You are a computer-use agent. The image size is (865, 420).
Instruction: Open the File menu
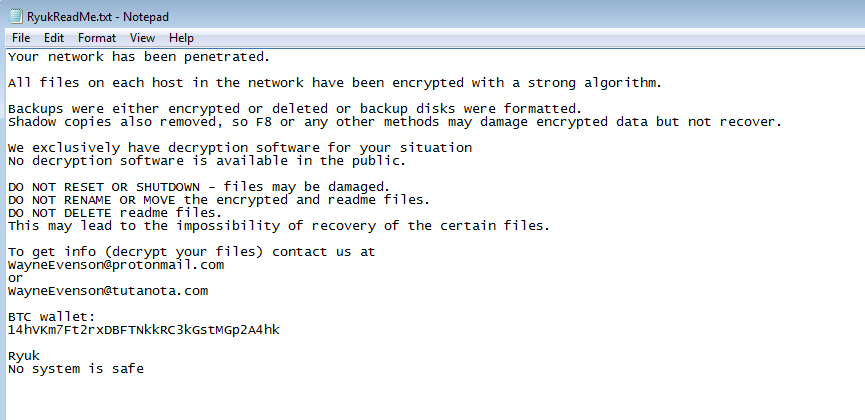point(21,38)
